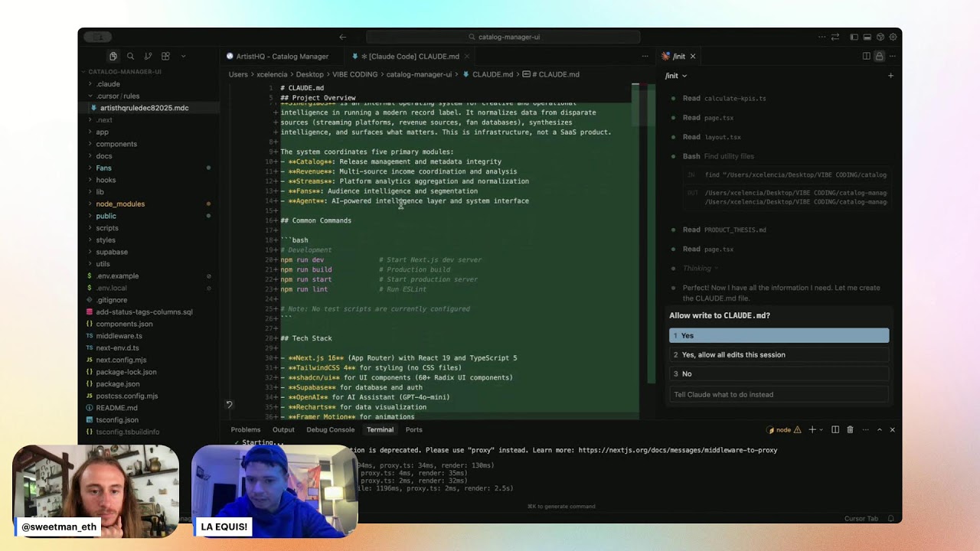This screenshot has height=551, width=980.
Task: Expand the Thinking section
Action: click(x=701, y=268)
